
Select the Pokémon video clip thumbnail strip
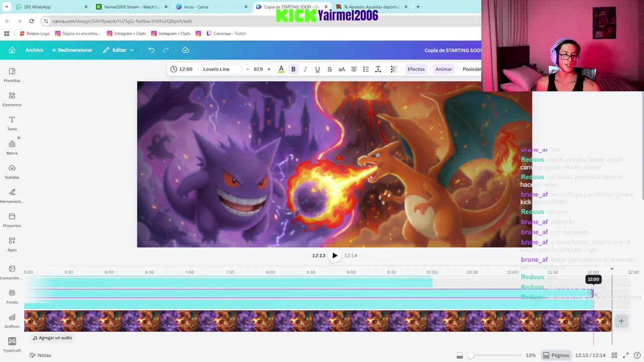pyautogui.click(x=317, y=321)
